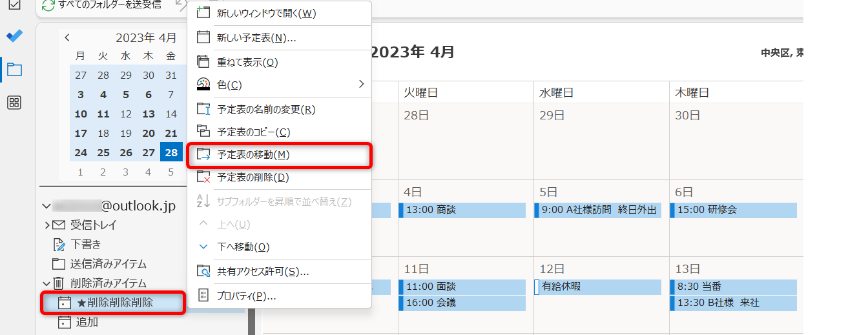The image size is (868, 335).
Task: Choose 予定表の削除(D) from context menu
Action: click(253, 177)
